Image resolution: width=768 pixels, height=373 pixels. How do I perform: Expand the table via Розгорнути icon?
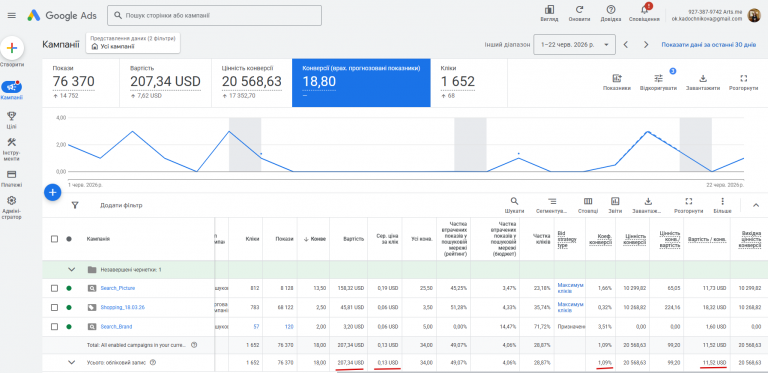point(689,205)
